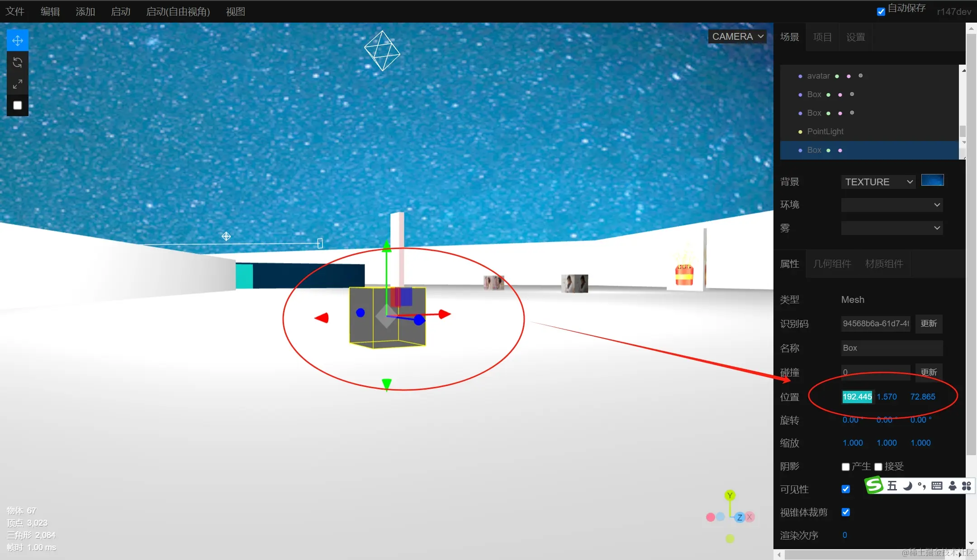Toggle the 自动保存 autosave checkbox
Viewport: 977px width, 560px height.
click(881, 12)
